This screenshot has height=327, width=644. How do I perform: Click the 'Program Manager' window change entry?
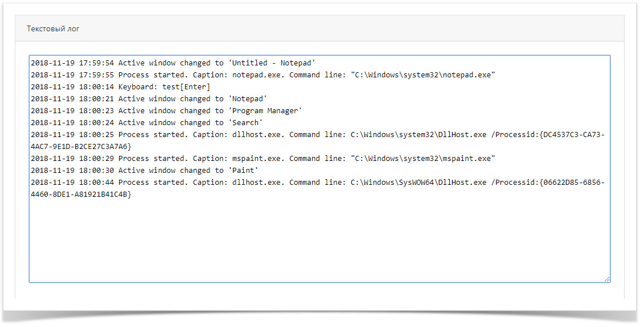click(265, 111)
